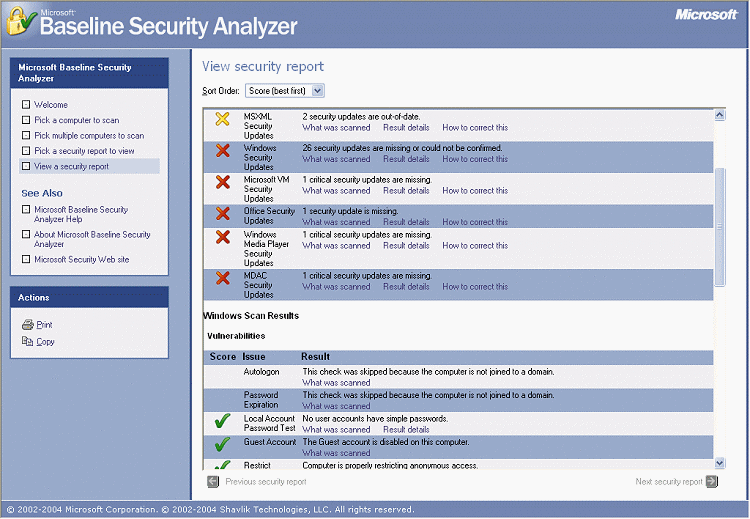Click the '26 security updates are missing' text

pos(402,148)
